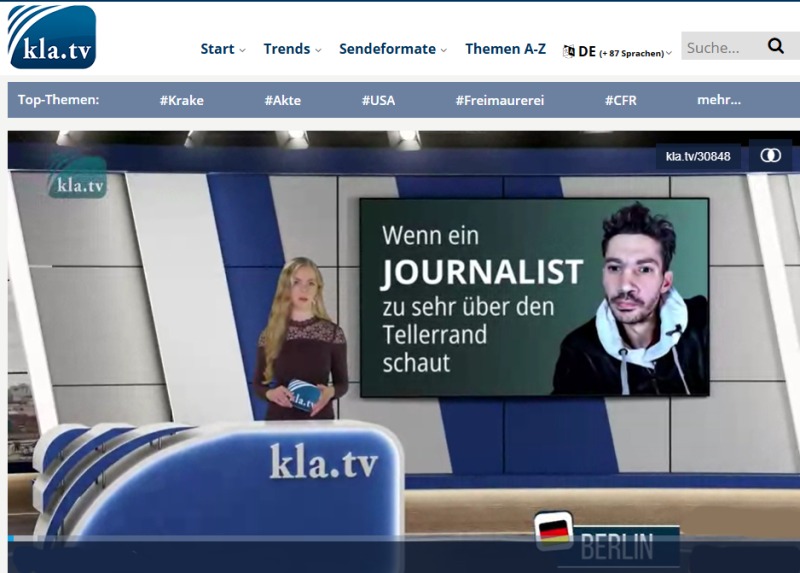Go to Themen A-Z page
Screen dimensions: 800x573
tap(505, 49)
